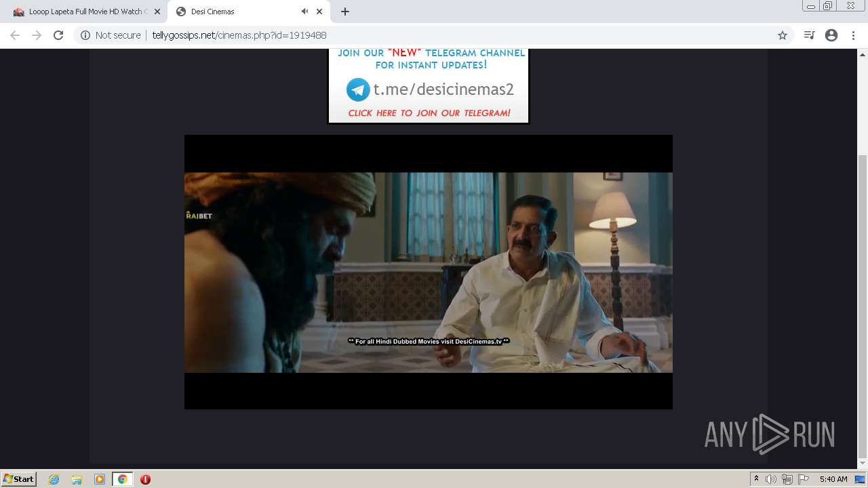Image resolution: width=868 pixels, height=488 pixels.
Task: Click the Telegram channel join banner
Action: [428, 85]
